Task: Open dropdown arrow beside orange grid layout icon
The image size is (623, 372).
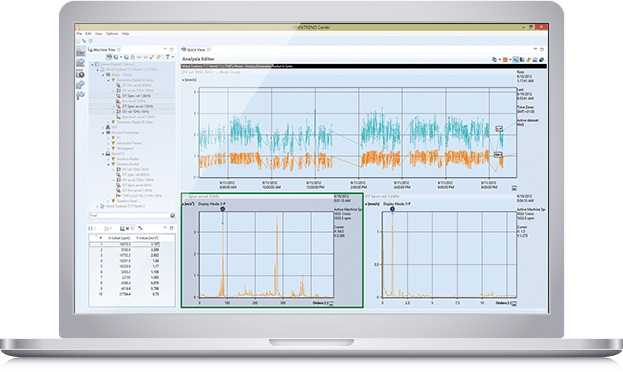Action: [510, 60]
